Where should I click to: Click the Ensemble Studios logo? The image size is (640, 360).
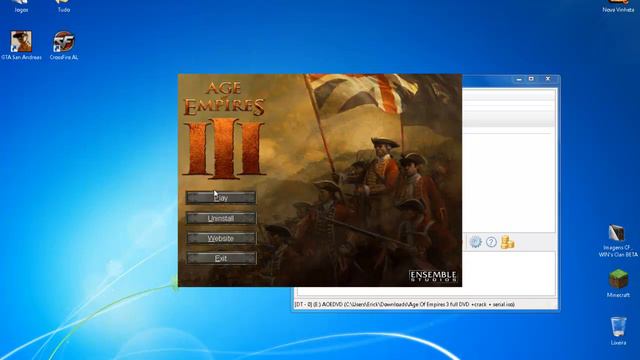tap(433, 276)
